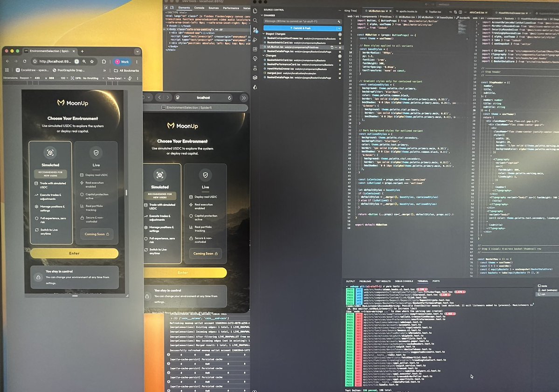
Task: Click the triangle icon at bottom of activity bar
Action: (x=255, y=87)
